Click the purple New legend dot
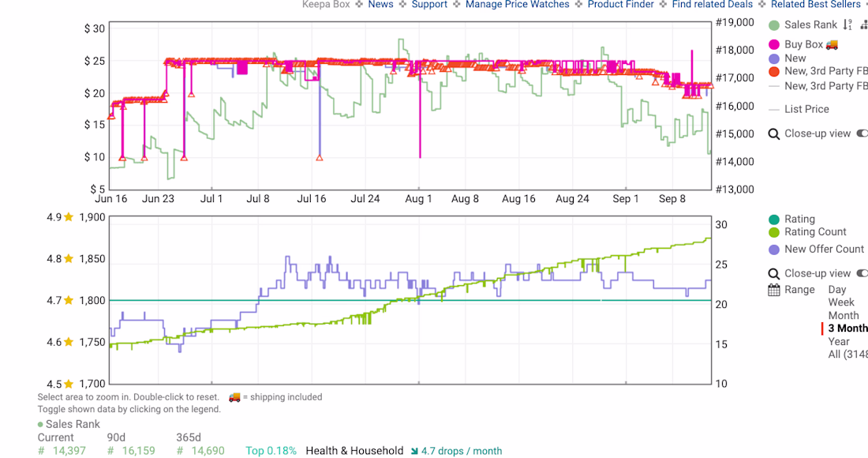This screenshot has width=868, height=458. point(774,58)
